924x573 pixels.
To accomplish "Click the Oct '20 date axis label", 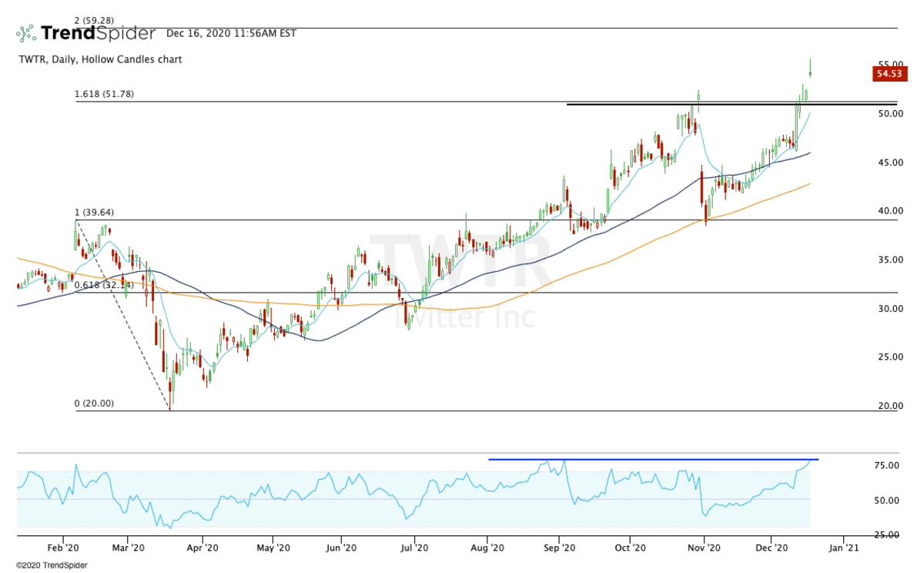I will pos(630,548).
